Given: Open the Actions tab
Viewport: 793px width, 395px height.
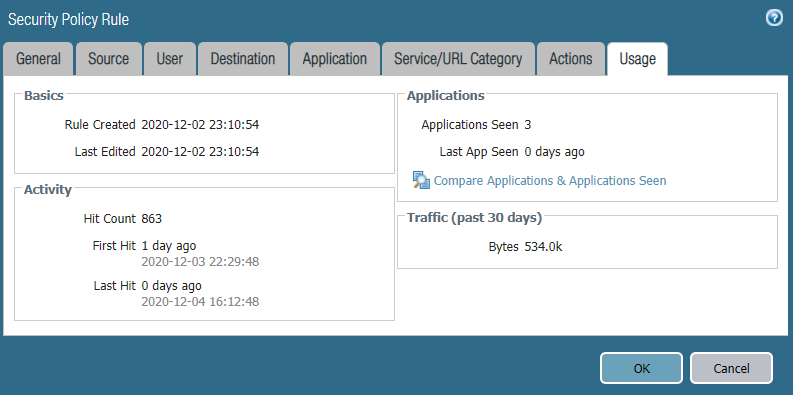Looking at the screenshot, I should click(570, 59).
